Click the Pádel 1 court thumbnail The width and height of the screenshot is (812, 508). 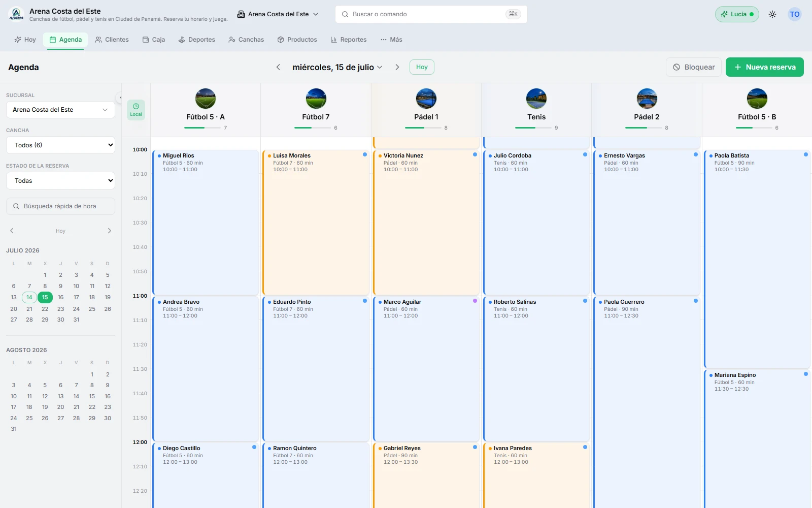(426, 99)
